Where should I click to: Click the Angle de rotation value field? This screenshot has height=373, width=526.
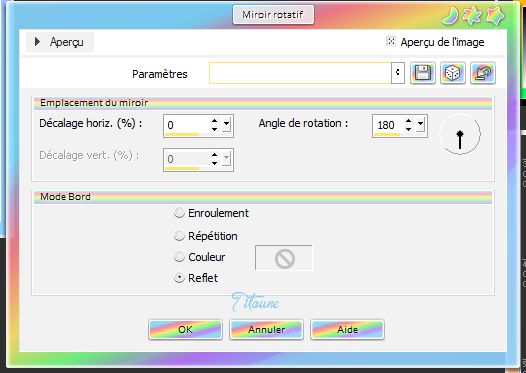click(388, 125)
